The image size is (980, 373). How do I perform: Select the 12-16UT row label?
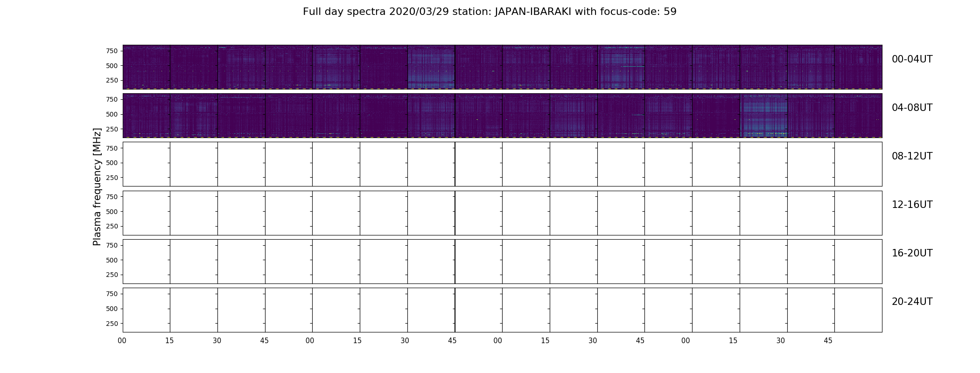912,205
